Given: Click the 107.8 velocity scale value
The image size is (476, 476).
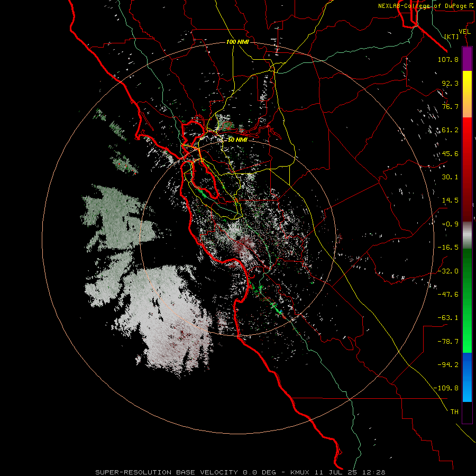Looking at the screenshot, I should [x=448, y=59].
